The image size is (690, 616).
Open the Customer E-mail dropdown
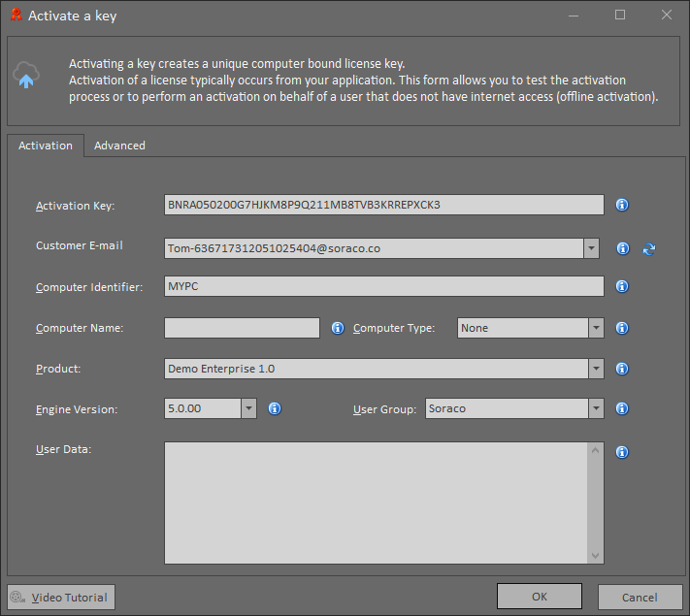coord(591,248)
